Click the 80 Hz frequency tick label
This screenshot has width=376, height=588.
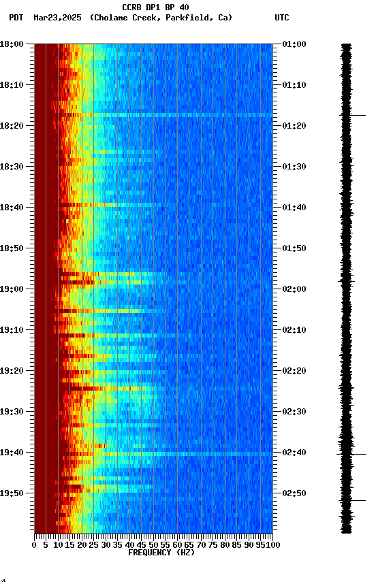click(225, 545)
